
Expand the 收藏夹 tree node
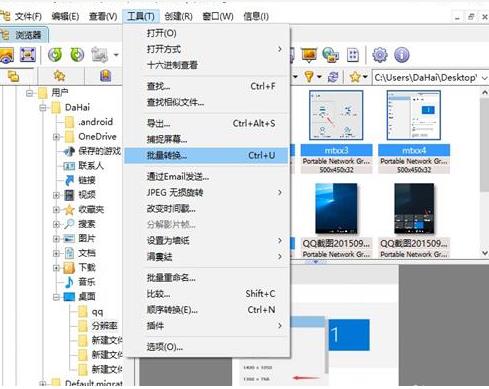(56, 210)
